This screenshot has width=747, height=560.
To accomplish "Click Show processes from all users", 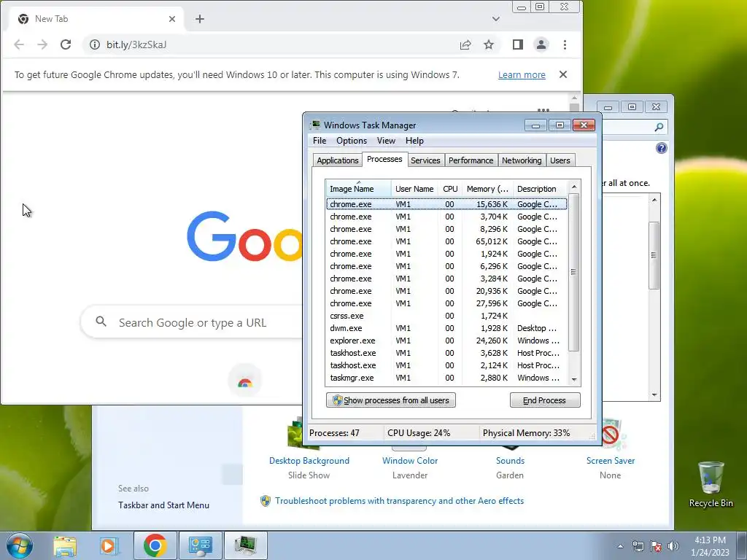I will [x=391, y=400].
